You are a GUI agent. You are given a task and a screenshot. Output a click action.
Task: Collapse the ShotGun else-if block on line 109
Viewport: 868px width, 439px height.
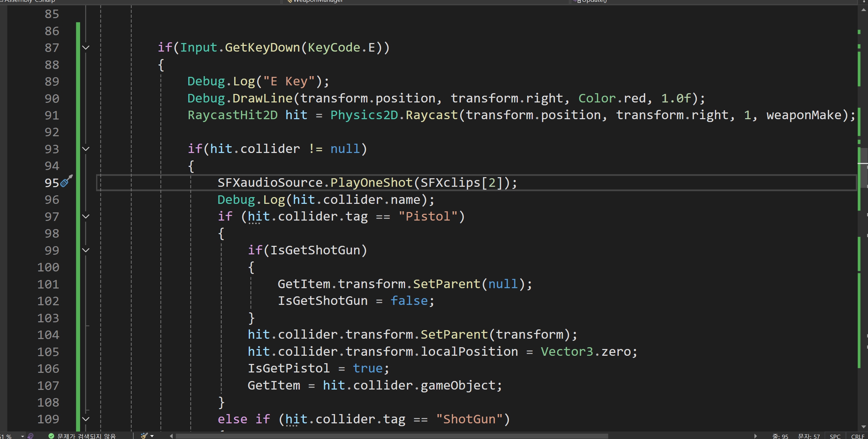pos(86,419)
